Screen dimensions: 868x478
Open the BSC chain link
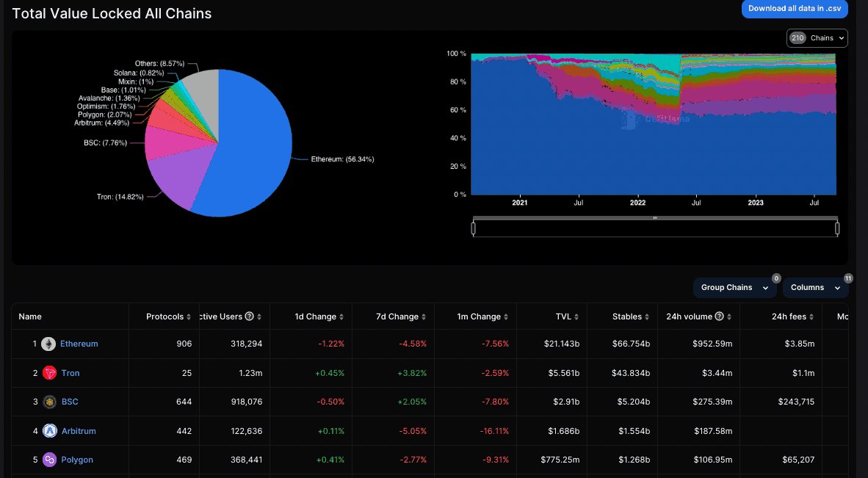click(x=70, y=402)
